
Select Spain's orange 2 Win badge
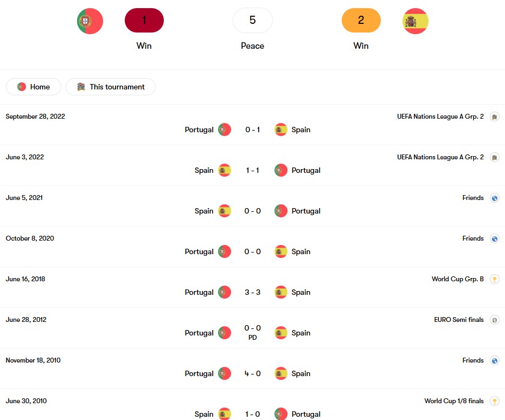coord(361,20)
